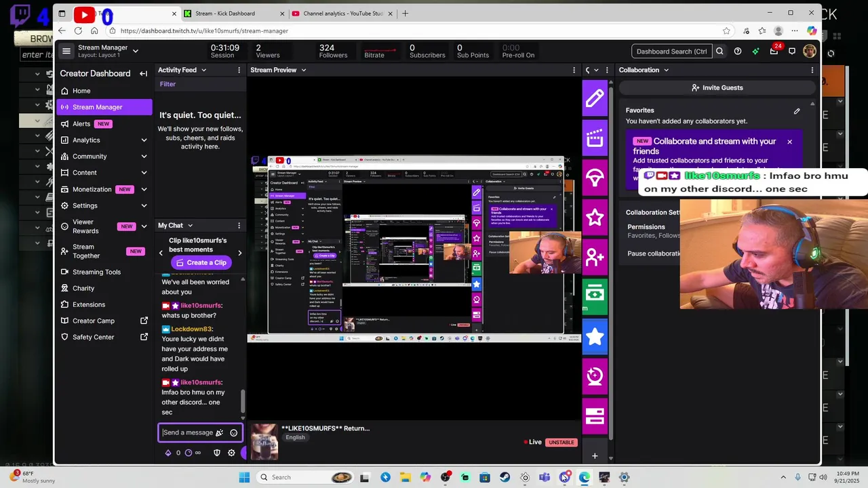Expand the Content sidebar section
This screenshot has height=488, width=868.
(144, 173)
